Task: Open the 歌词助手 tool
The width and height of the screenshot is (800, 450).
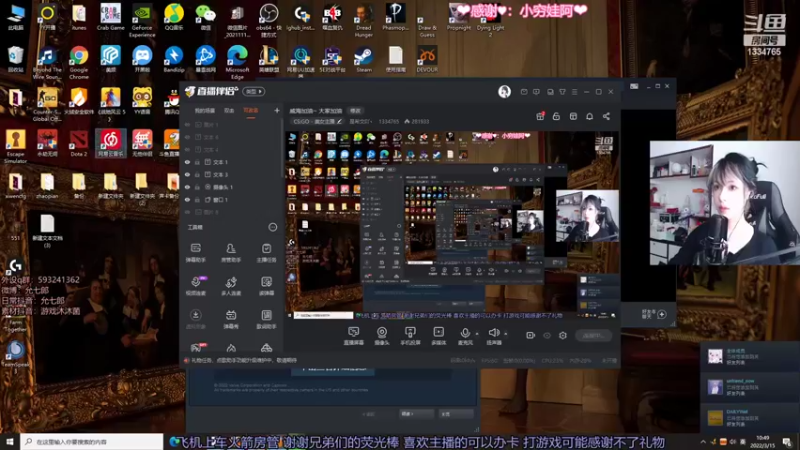Action: tap(266, 319)
